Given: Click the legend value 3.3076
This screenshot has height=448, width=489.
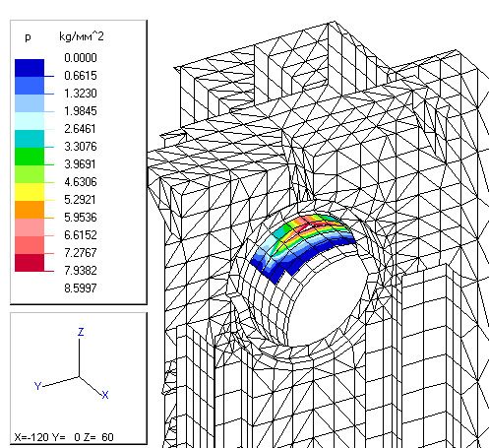Looking at the screenshot, I should pyautogui.click(x=81, y=147).
